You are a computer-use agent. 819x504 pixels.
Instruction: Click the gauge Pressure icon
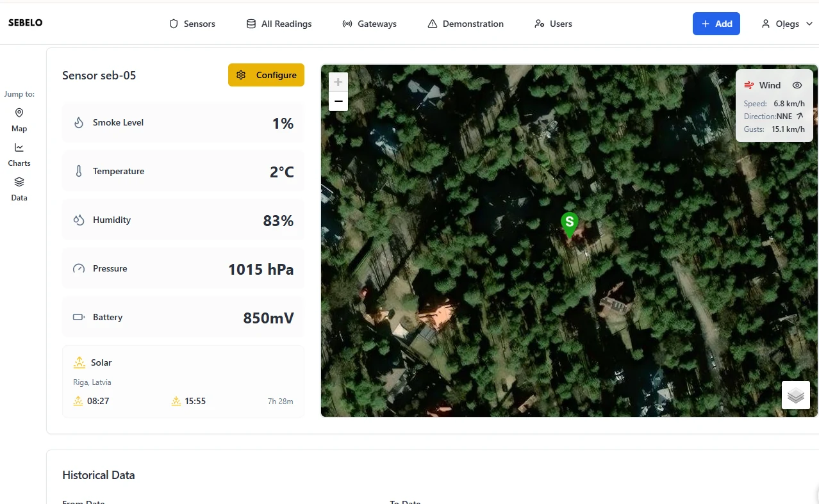[79, 268]
